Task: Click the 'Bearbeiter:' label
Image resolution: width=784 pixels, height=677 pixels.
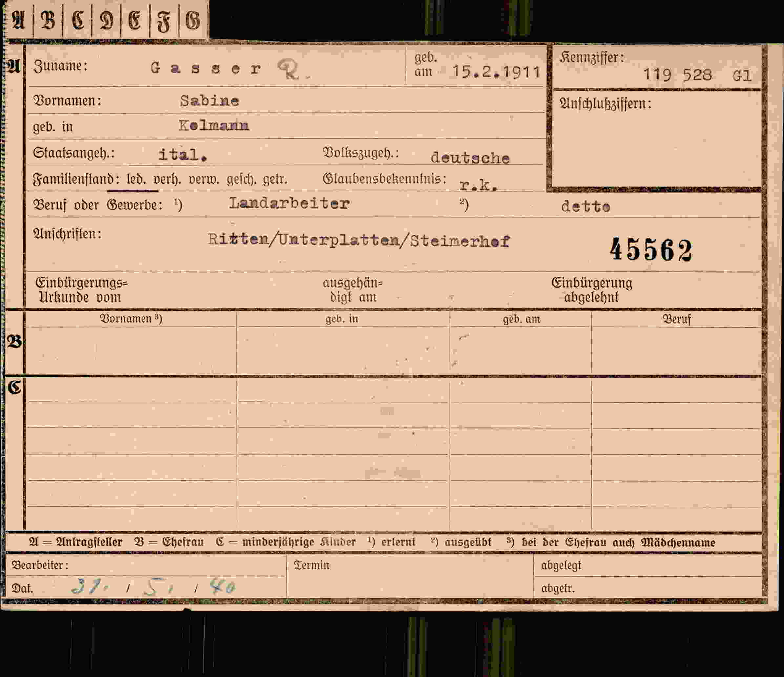Action: pos(40,565)
